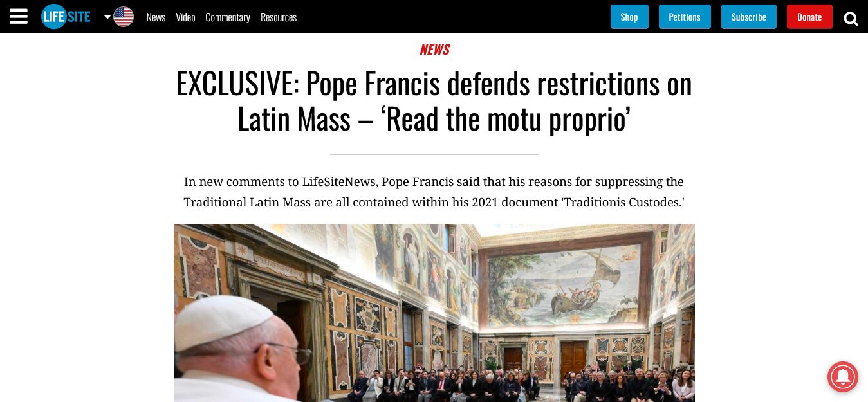Open the Resources menu
Image resolution: width=868 pixels, height=402 pixels.
pos(279,17)
